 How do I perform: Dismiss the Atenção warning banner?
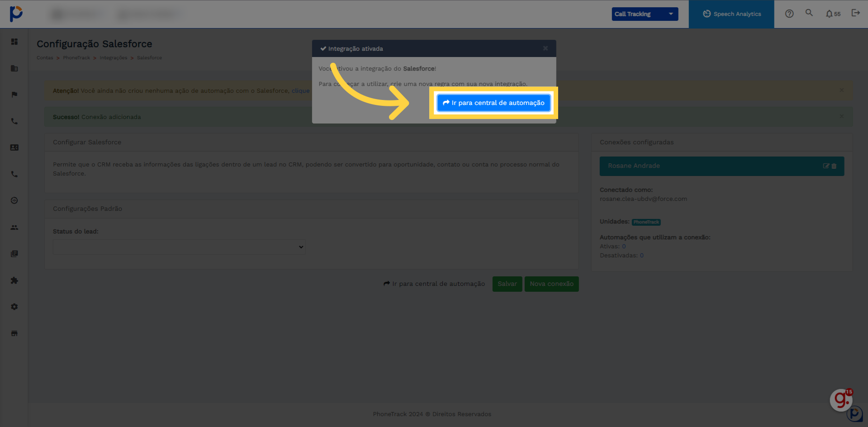(842, 90)
